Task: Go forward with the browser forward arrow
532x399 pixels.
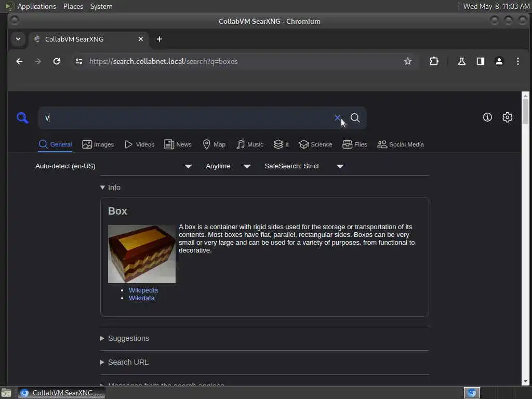Action: point(38,61)
